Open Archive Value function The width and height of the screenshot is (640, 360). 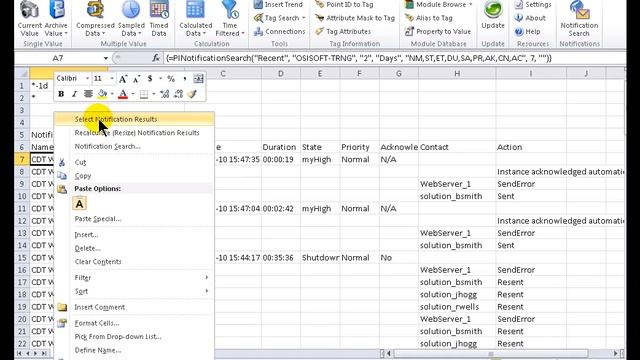[56, 19]
